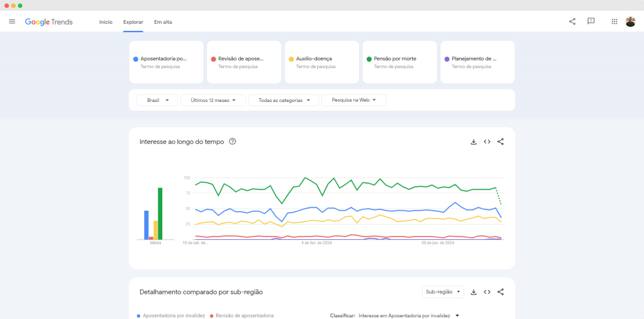Click the purple dot of Planejamento term
The height and width of the screenshot is (319, 644).
tap(447, 59)
